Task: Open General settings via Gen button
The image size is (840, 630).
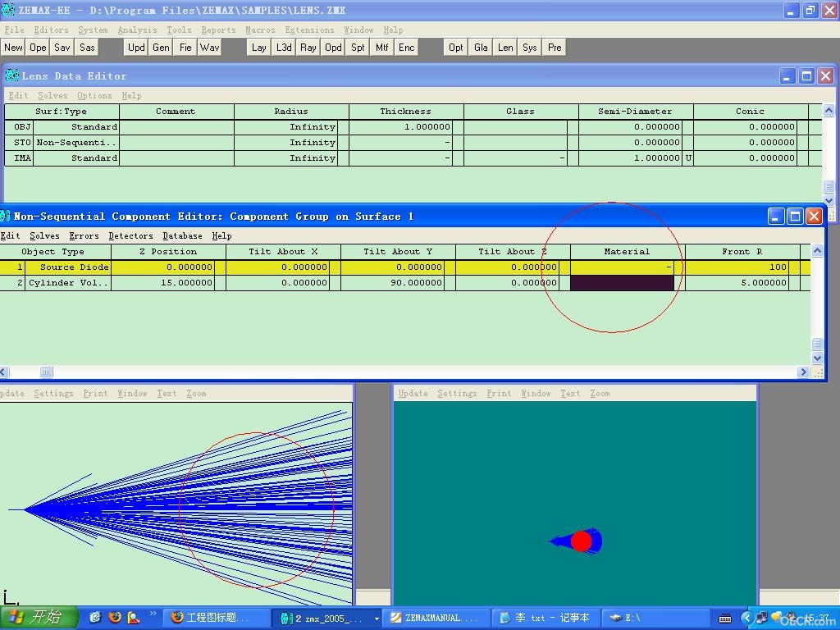Action: 162,48
